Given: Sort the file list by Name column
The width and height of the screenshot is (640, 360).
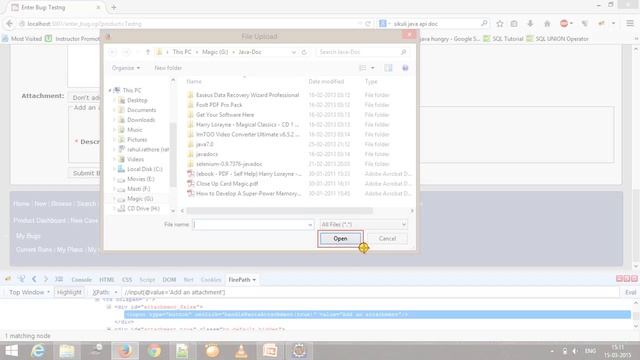Looking at the screenshot, I should [x=194, y=82].
